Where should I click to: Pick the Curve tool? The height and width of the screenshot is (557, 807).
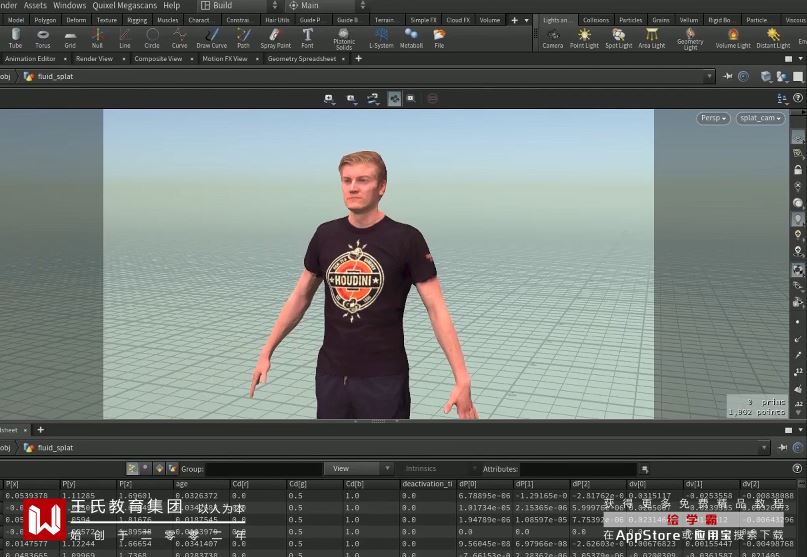pos(179,39)
